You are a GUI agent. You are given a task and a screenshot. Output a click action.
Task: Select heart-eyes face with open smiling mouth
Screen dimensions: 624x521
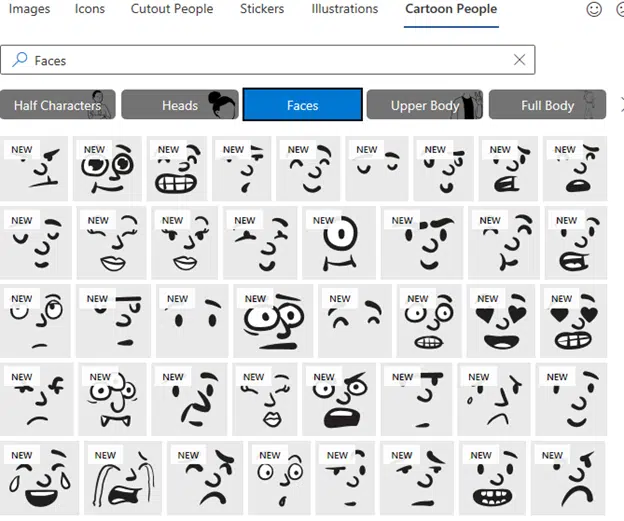(501, 320)
